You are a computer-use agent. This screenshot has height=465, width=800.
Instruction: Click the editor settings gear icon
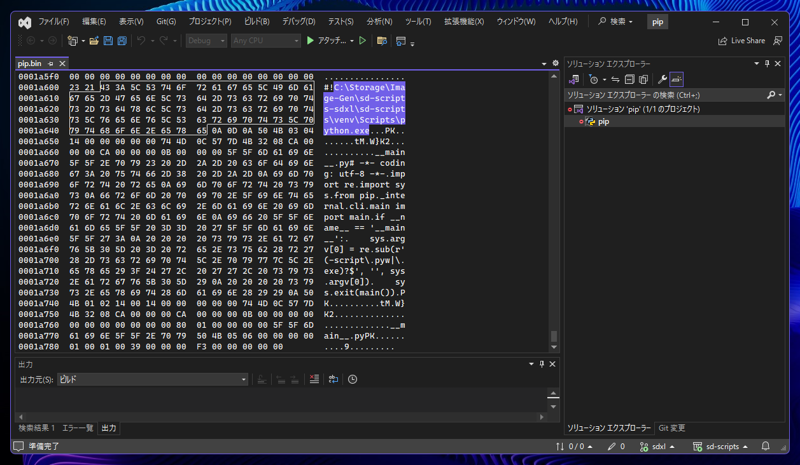pyautogui.click(x=556, y=63)
